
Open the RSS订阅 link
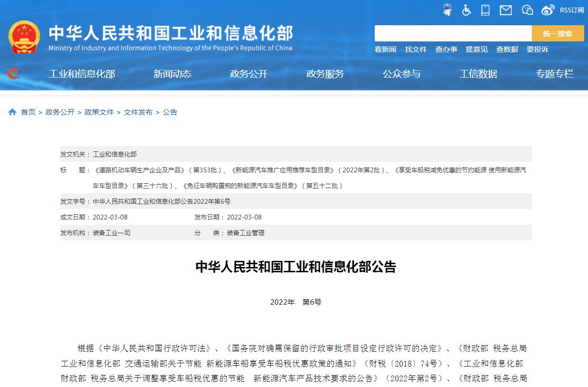[572, 10]
